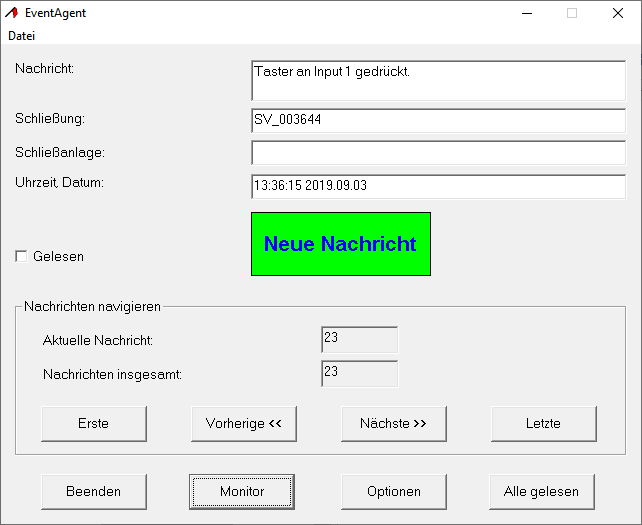The width and height of the screenshot is (642, 525).
Task: Close the EventAgent window
Action: click(617, 14)
